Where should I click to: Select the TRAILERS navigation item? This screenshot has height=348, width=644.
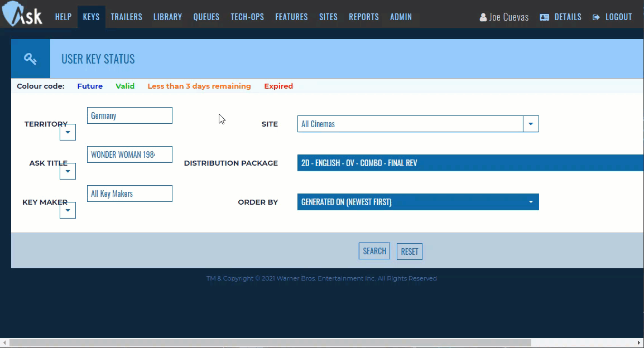(126, 17)
